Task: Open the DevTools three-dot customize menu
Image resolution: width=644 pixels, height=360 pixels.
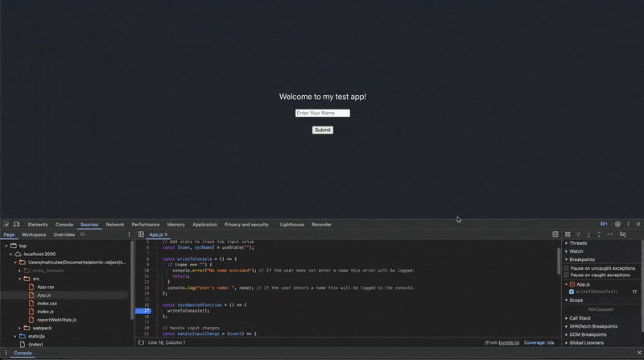Action: (x=628, y=225)
